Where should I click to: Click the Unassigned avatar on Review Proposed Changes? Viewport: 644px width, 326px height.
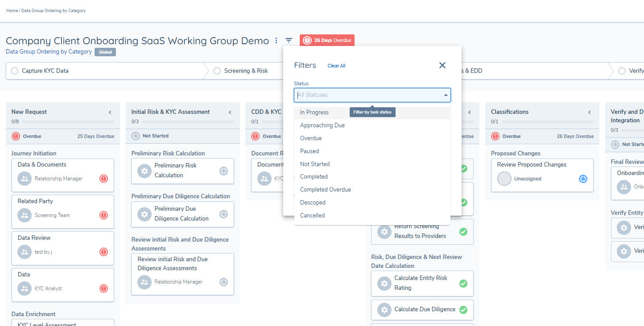point(504,179)
